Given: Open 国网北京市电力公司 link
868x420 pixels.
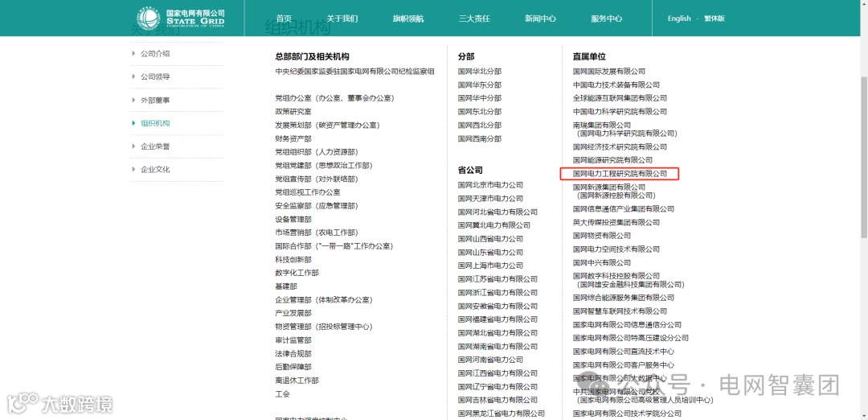Looking at the screenshot, I should (x=490, y=185).
